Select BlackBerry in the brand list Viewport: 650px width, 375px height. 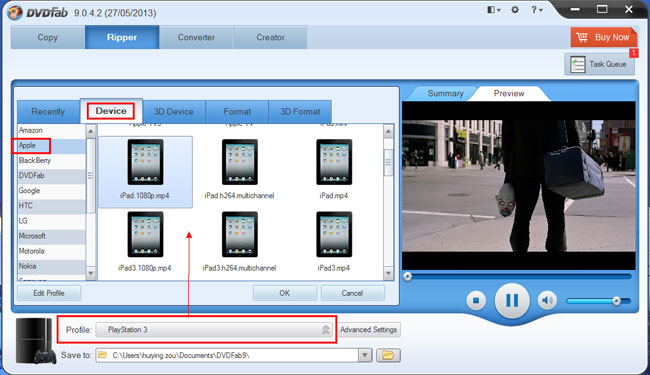(51, 160)
